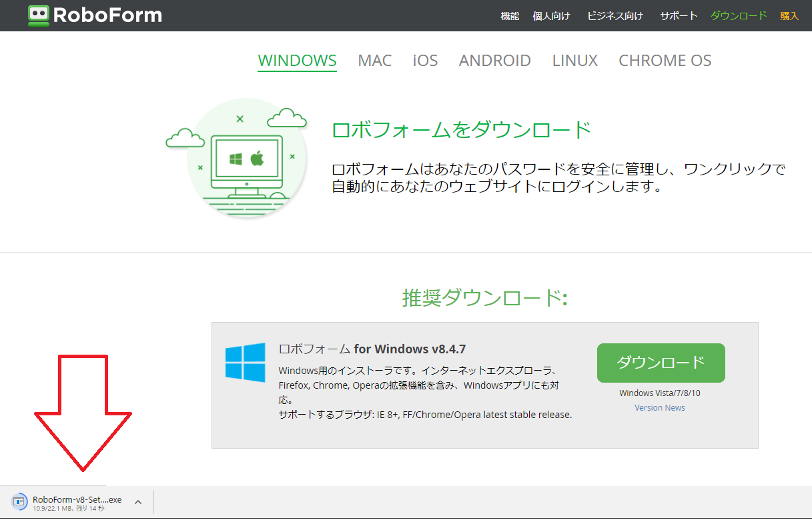Open the Version News link
Screen dimensions: 812x520
660,408
